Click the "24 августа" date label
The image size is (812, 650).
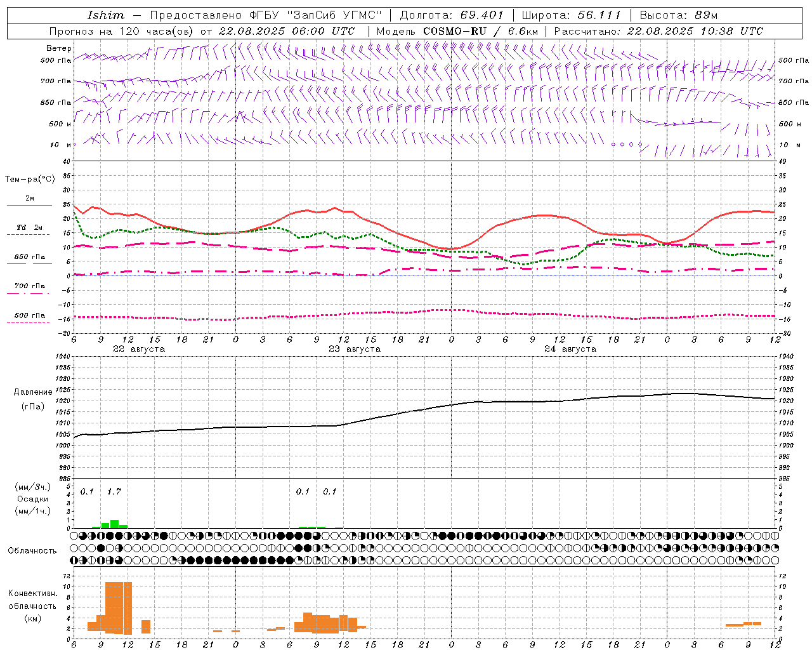[570, 349]
